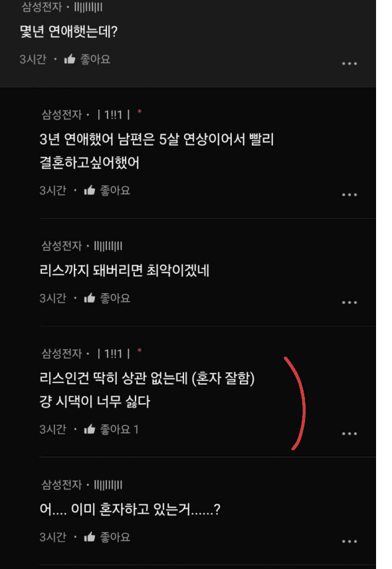The image size is (392, 569).
Task: Click '좋아요' text under '결혼하고싶어했어' reply
Action: [x=115, y=190]
